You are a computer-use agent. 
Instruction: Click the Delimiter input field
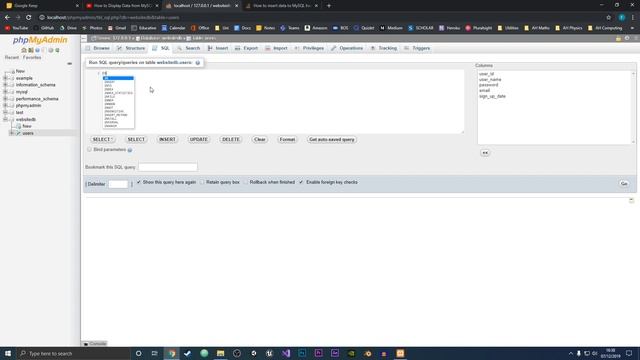click(x=118, y=184)
